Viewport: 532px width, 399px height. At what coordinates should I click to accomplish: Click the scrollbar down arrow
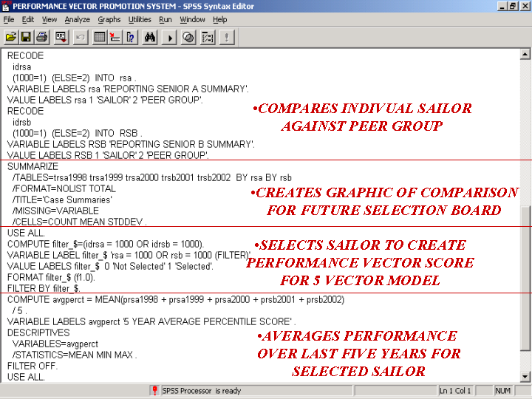click(525, 376)
